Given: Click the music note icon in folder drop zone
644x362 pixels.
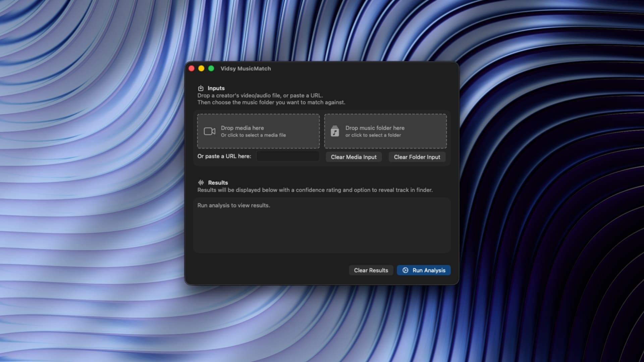Looking at the screenshot, I should coord(335,131).
